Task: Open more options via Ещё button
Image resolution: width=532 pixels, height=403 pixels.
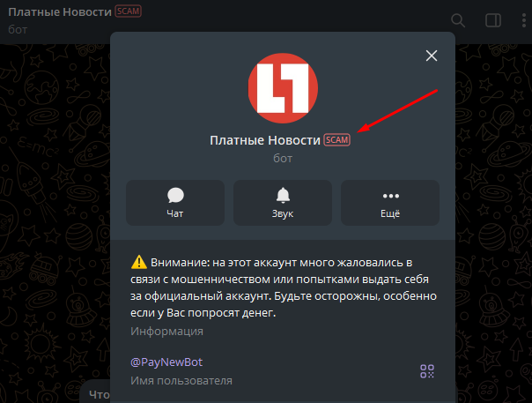Action: [x=390, y=203]
